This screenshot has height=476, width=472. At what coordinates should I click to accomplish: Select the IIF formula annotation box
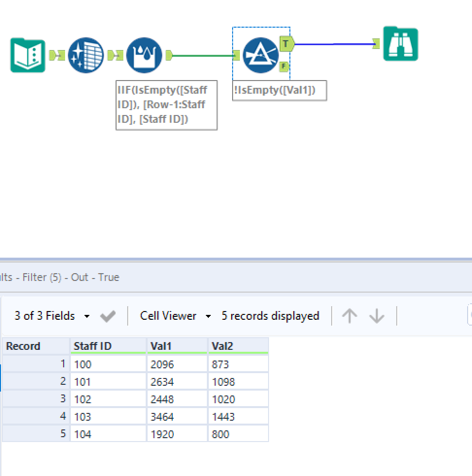pyautogui.click(x=166, y=105)
